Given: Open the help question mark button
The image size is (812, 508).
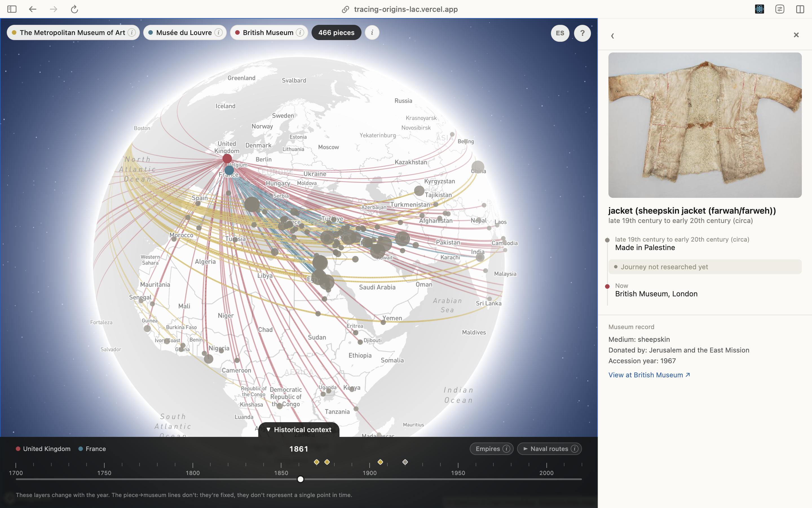Looking at the screenshot, I should (x=582, y=33).
